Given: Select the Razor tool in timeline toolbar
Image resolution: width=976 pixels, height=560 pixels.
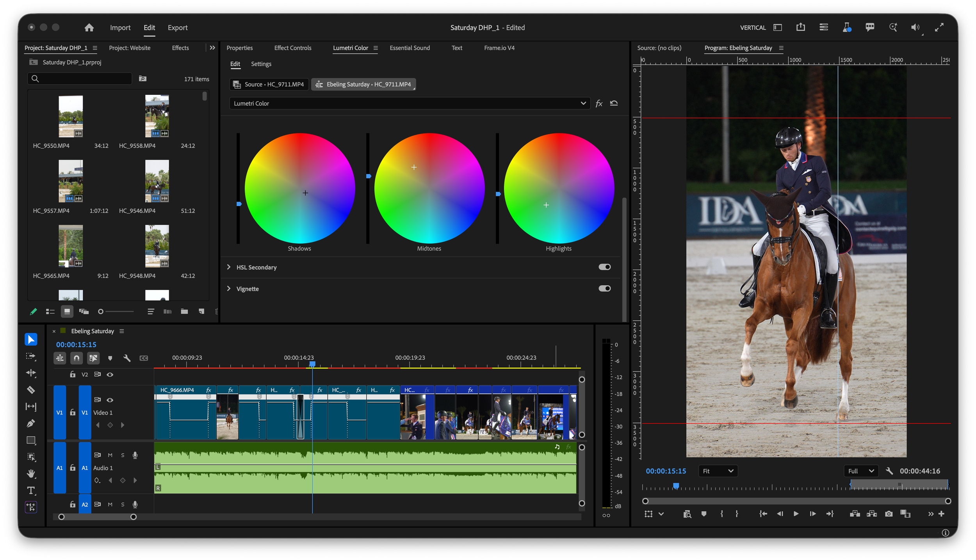Looking at the screenshot, I should [31, 390].
